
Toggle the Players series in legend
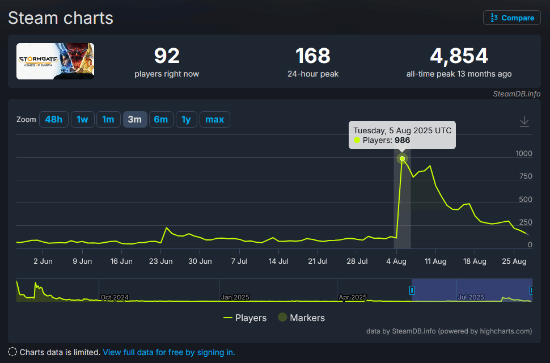tap(245, 318)
